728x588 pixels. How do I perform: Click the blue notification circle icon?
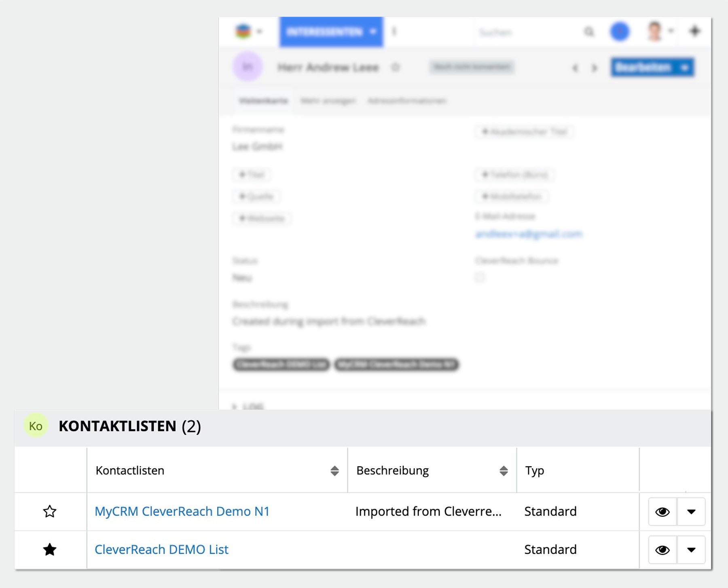(x=620, y=32)
